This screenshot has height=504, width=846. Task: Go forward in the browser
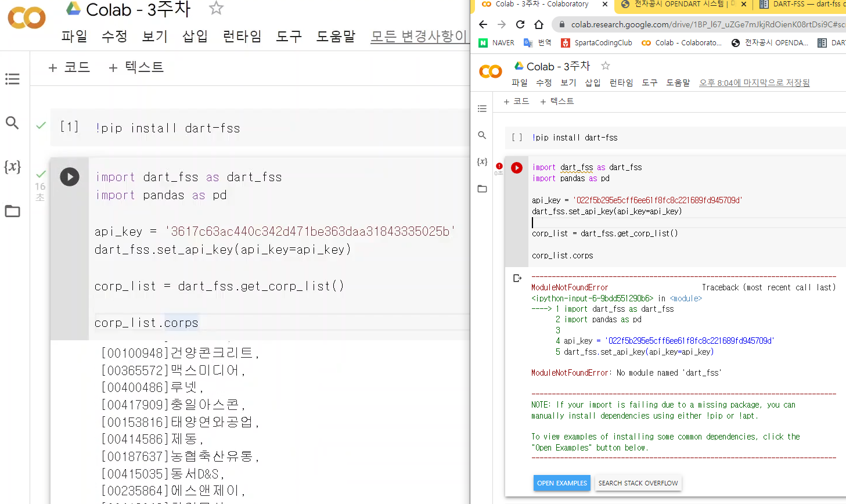(502, 24)
